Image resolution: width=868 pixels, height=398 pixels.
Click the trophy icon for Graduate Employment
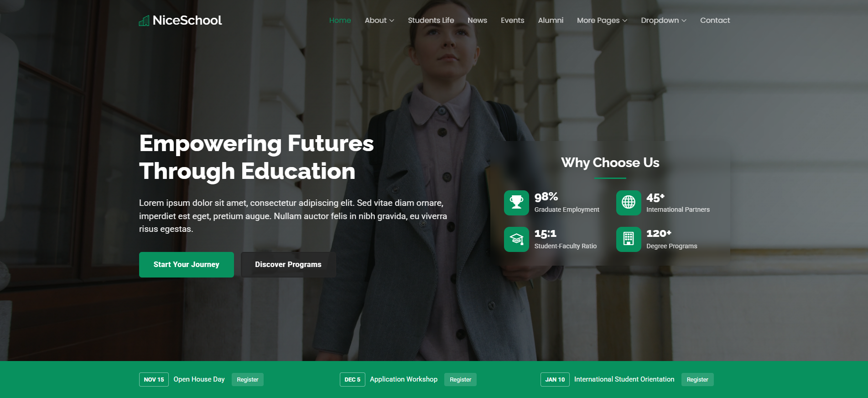point(516,203)
